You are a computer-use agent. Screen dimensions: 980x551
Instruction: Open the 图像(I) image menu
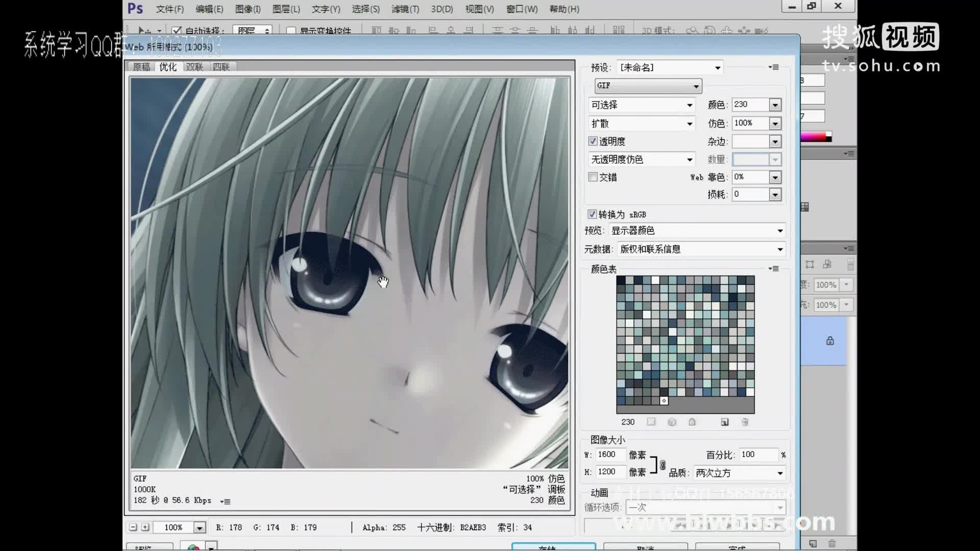click(x=248, y=9)
